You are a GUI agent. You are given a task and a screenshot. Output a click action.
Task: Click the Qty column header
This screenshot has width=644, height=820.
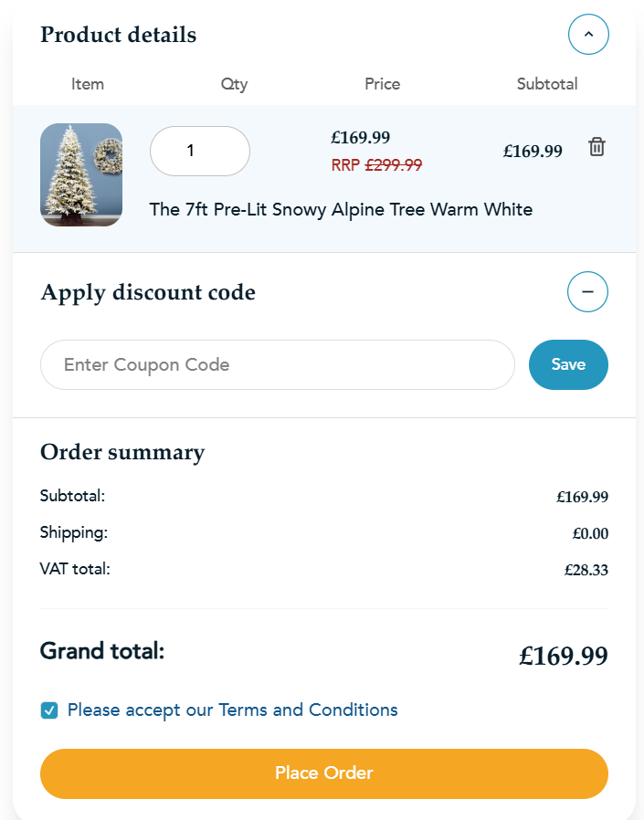click(234, 84)
